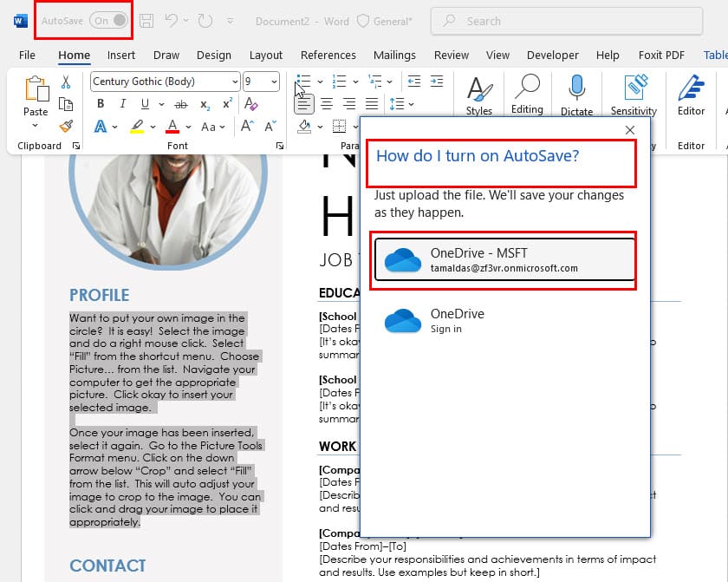The image size is (728, 582).
Task: Toggle subscript formatting
Action: point(205,104)
